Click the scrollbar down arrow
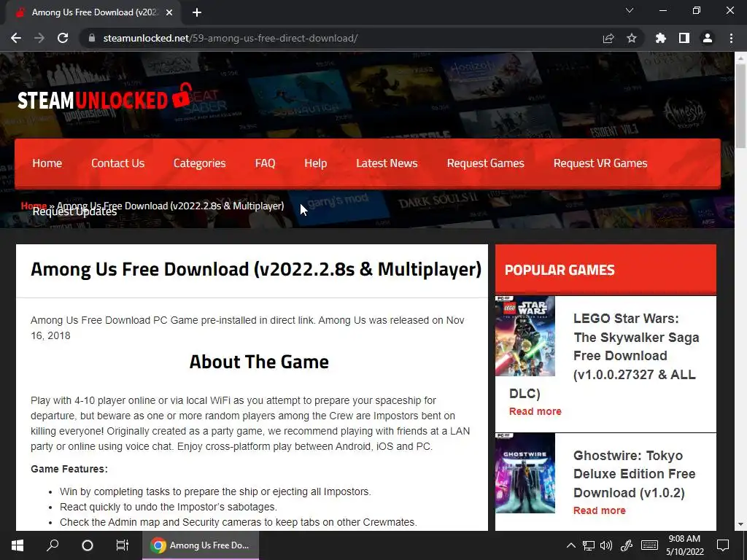Screen dimensions: 747x560 tap(740, 524)
